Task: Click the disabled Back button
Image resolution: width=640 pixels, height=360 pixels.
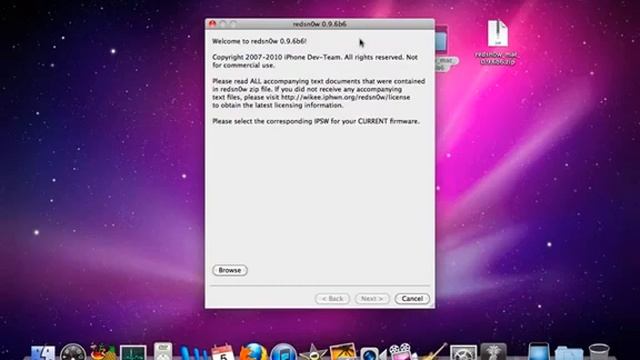Action: click(x=332, y=299)
